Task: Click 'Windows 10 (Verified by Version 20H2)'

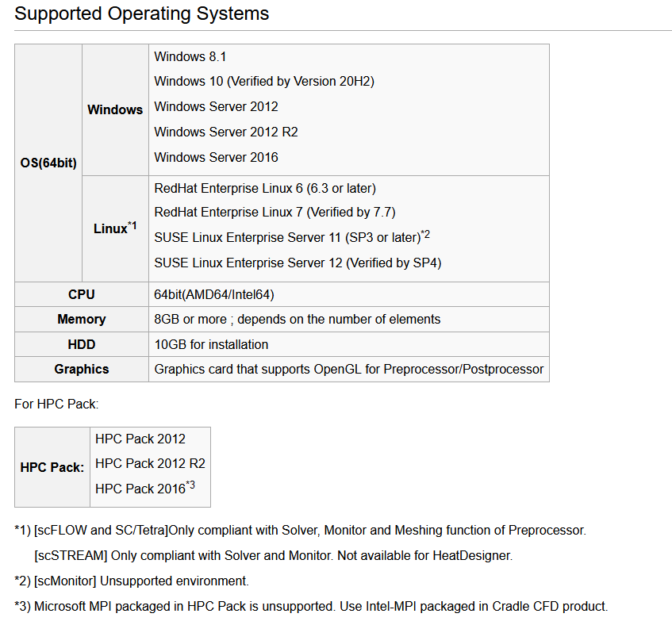Action: tap(264, 82)
